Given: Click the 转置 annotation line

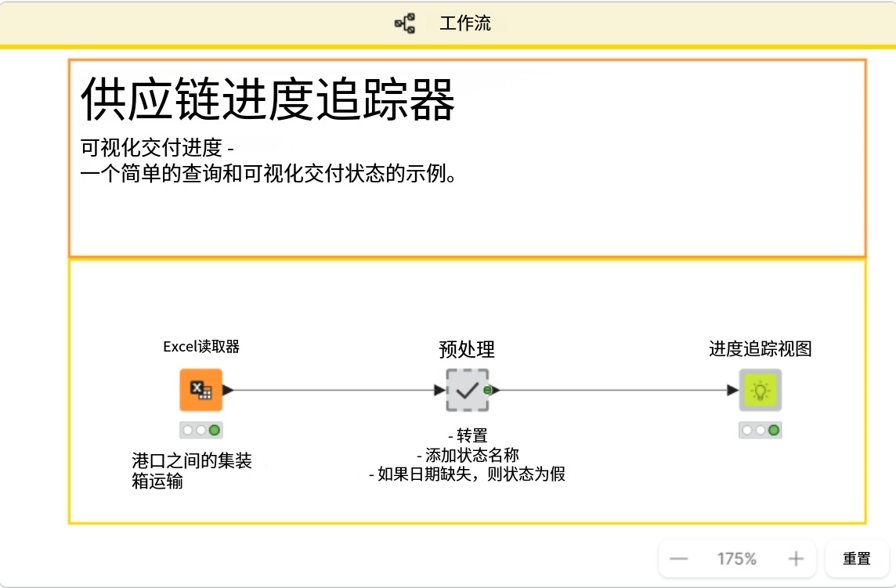Looking at the screenshot, I should [468, 436].
